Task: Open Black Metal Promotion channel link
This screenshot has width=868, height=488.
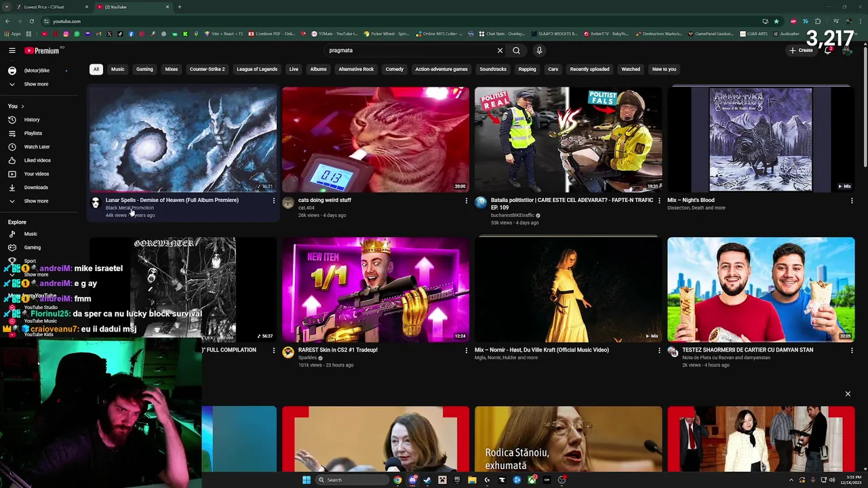Action: click(130, 208)
